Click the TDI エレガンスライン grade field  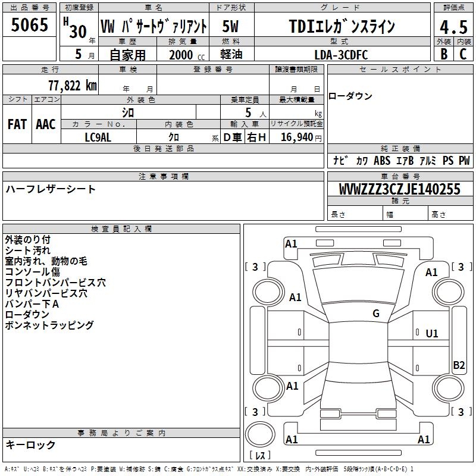click(342, 27)
